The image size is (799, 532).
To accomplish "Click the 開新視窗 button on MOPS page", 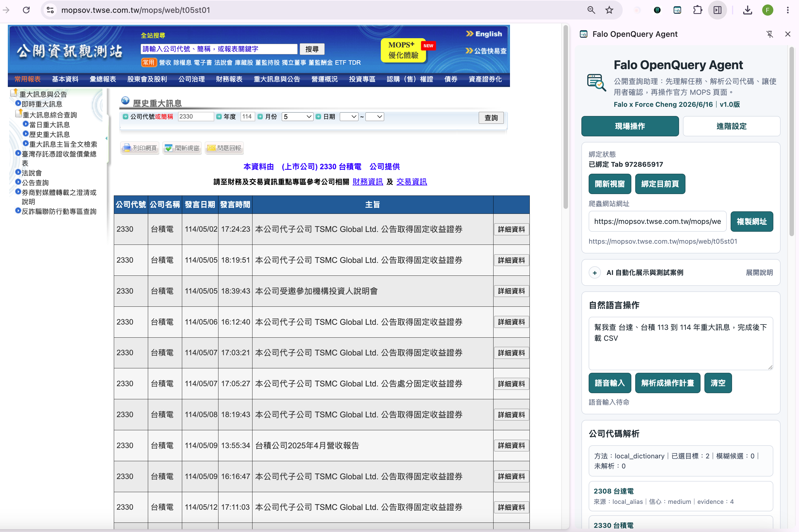I will pyautogui.click(x=182, y=148).
